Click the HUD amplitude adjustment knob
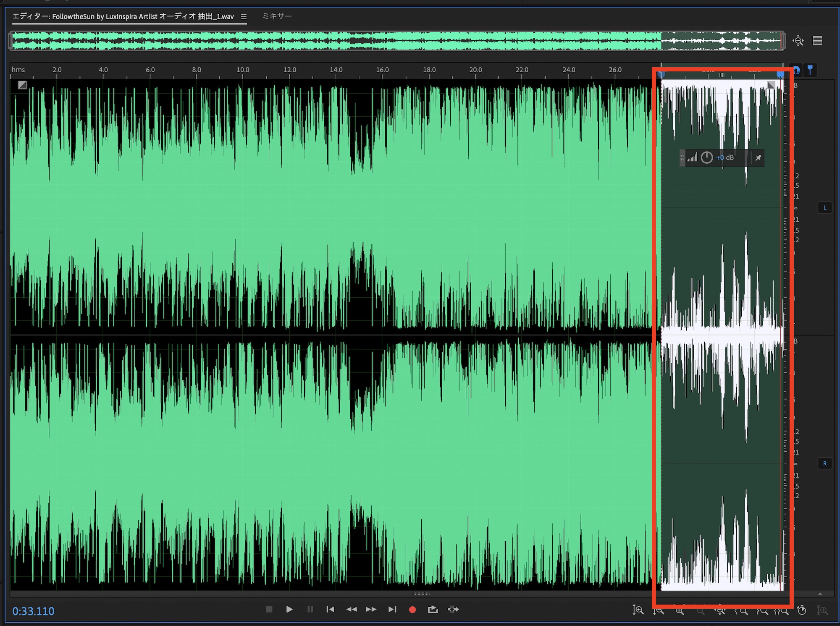840x626 pixels. coord(707,158)
